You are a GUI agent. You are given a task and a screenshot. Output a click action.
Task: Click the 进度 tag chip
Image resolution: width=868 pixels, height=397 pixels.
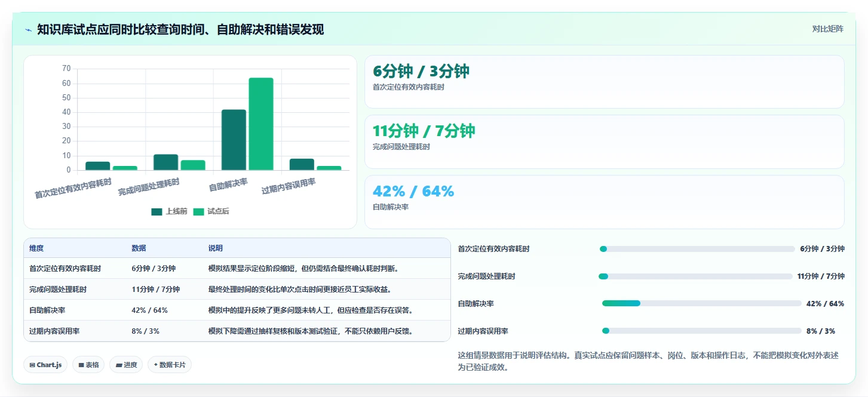tap(125, 365)
